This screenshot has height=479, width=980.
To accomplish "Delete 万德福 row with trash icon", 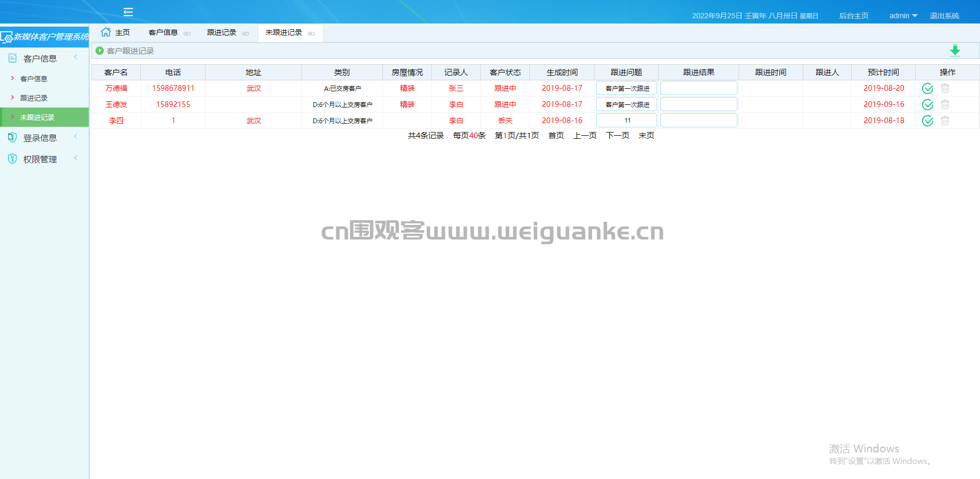I will pyautogui.click(x=945, y=89).
